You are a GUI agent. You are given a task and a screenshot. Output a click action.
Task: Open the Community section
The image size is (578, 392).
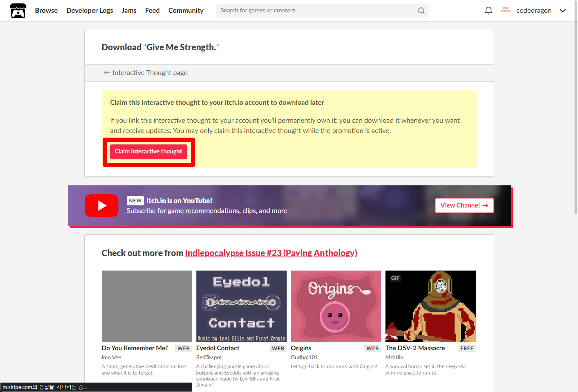point(186,11)
